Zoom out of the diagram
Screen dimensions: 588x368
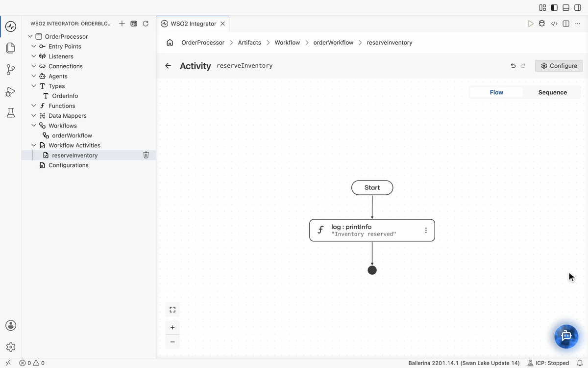(172, 342)
